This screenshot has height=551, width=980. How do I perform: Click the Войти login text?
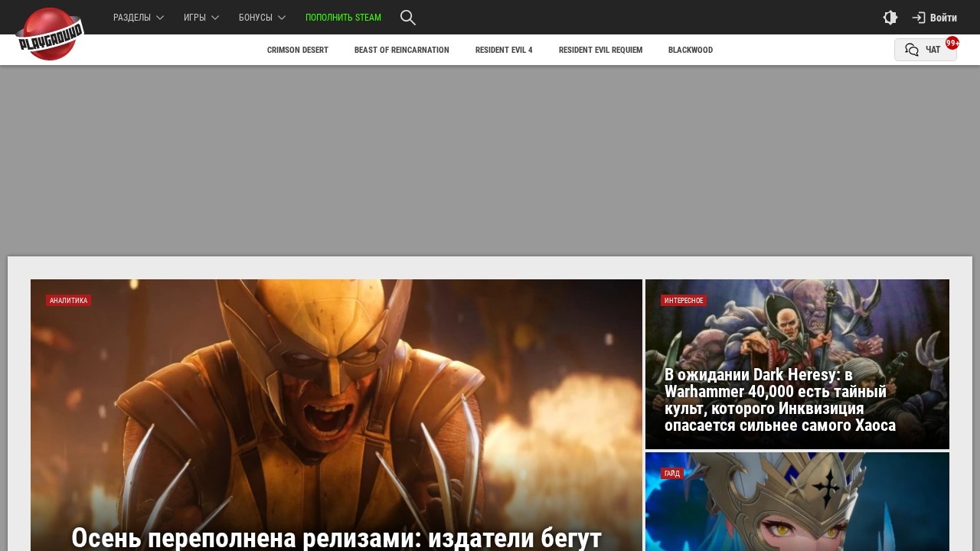(943, 18)
